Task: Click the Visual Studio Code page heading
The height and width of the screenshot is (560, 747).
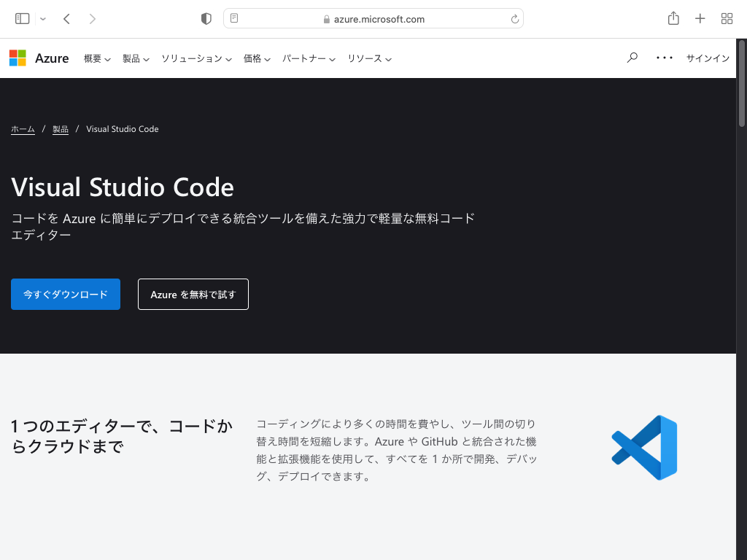Action: click(123, 187)
